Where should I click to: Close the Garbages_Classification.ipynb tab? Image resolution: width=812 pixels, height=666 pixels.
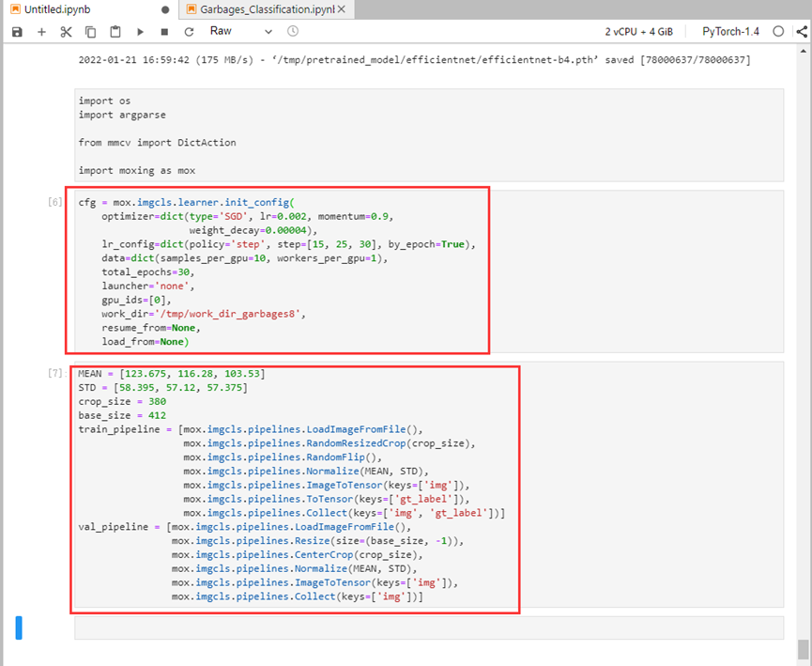342,9
